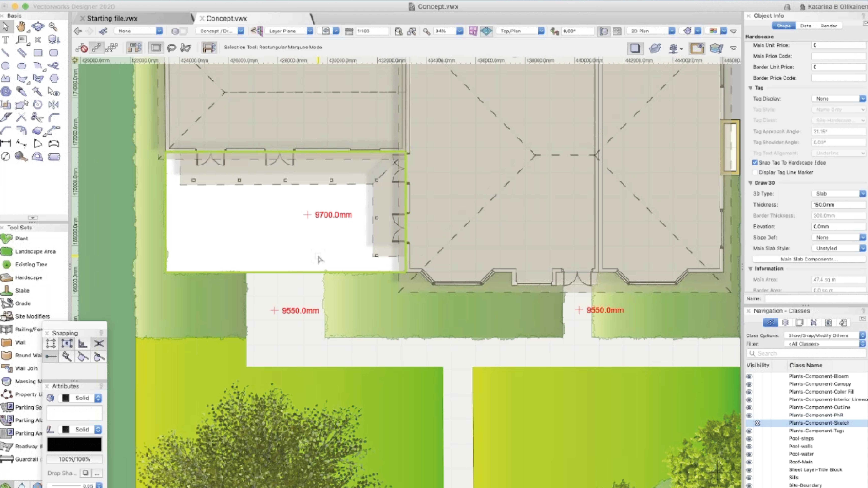Click Fit to Objects icon
The image size is (868, 488).
pyautogui.click(x=411, y=31)
